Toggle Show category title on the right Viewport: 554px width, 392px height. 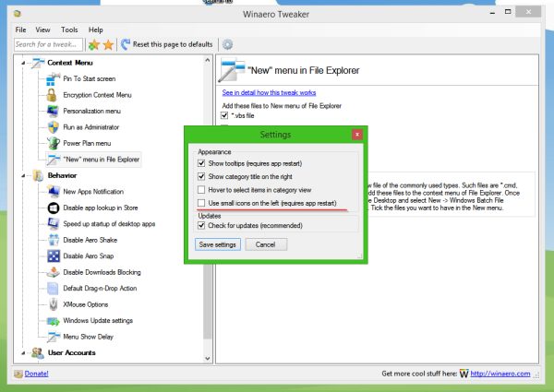[x=201, y=176]
